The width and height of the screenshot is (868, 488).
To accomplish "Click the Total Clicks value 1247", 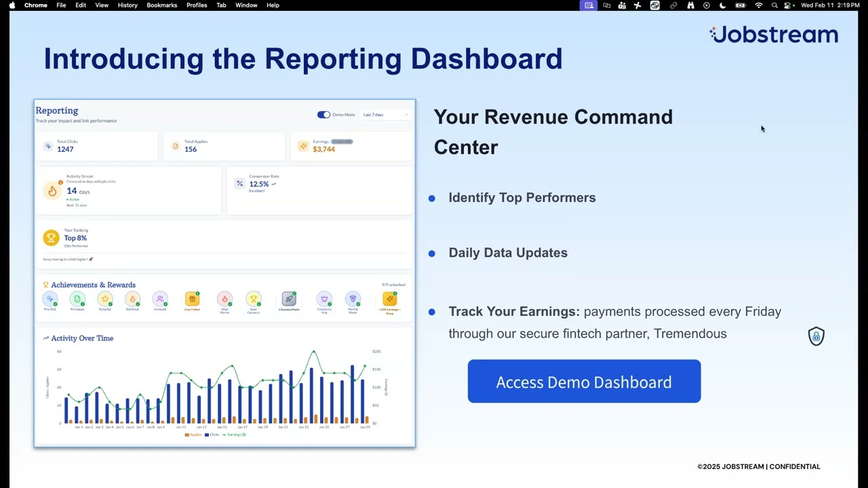I will click(65, 149).
